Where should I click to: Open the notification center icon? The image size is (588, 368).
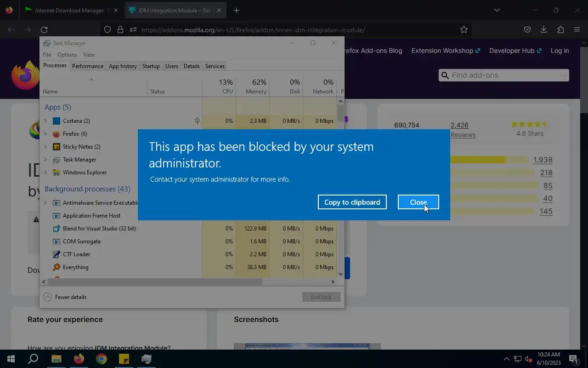(574, 359)
